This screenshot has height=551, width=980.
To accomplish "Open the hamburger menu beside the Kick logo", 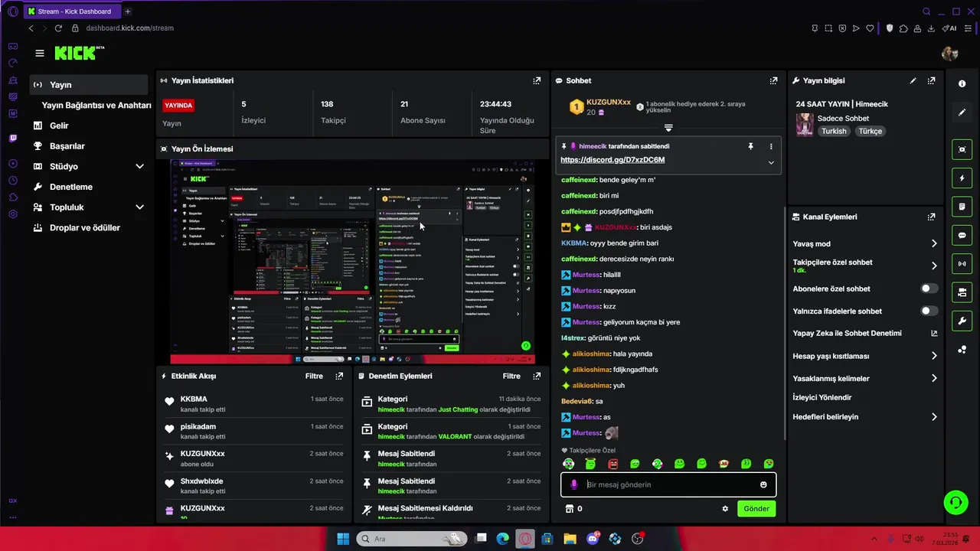I will click(x=40, y=53).
